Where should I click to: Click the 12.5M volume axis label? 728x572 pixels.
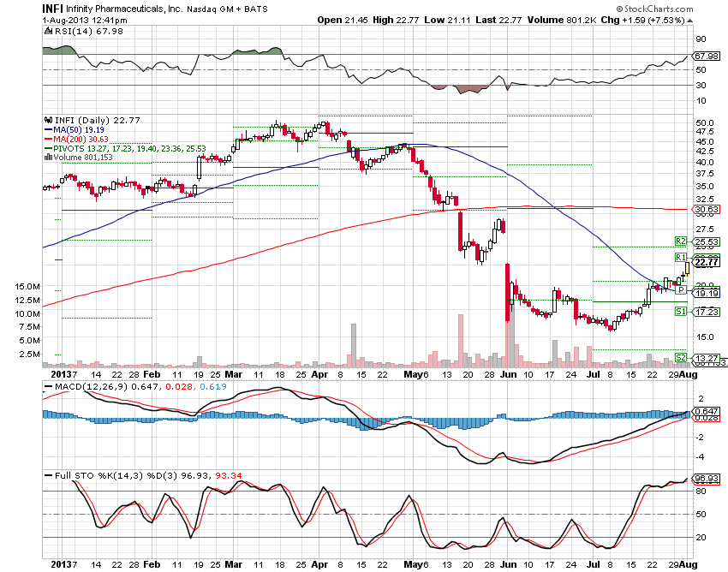click(27, 300)
